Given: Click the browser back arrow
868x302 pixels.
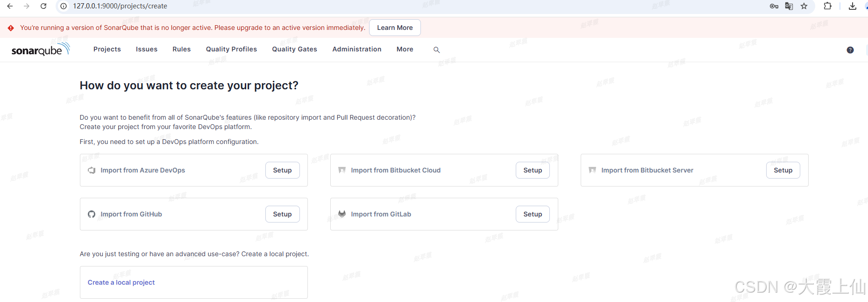Looking at the screenshot, I should coord(10,6).
